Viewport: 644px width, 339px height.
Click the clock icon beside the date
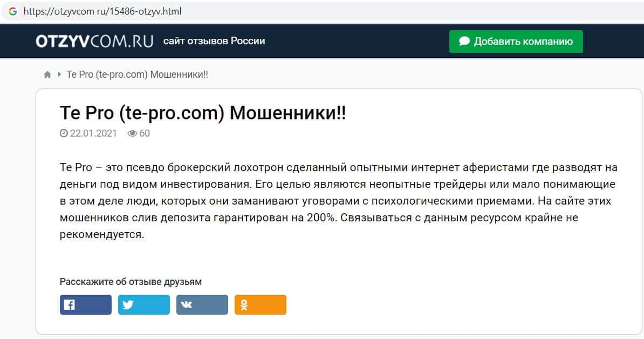point(64,133)
